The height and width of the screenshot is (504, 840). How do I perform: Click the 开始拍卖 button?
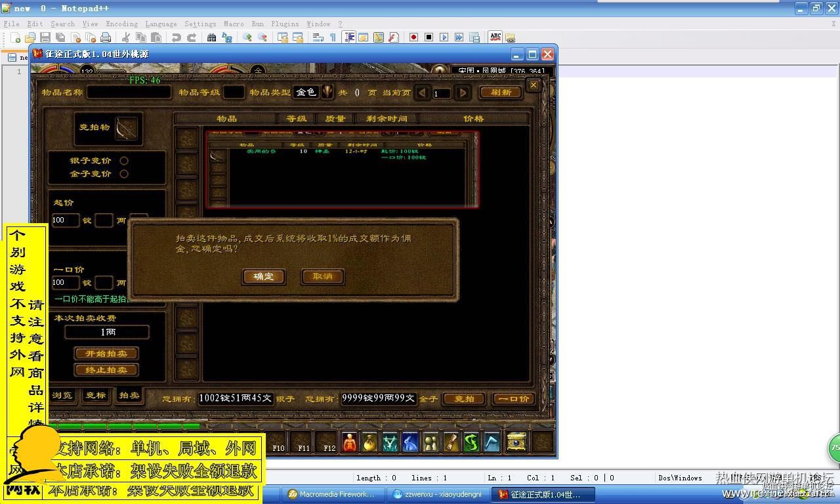click(x=106, y=354)
